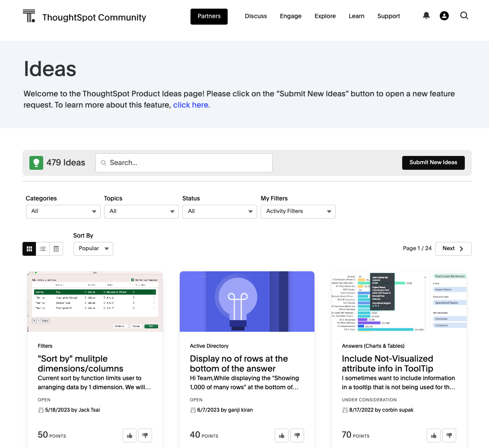Viewport: 489px width, 448px height.
Task: Open the purple lightbulb thumbnail
Action: pyautogui.click(x=247, y=302)
